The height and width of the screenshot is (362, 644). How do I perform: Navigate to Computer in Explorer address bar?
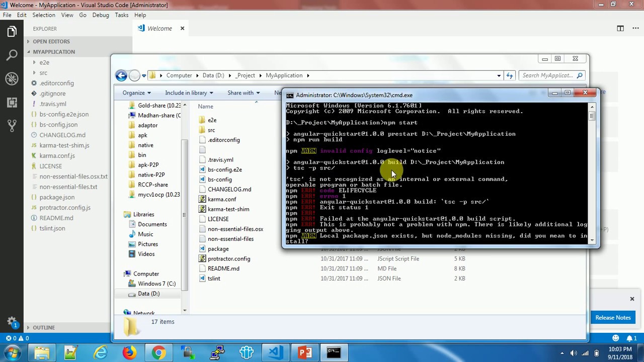click(179, 75)
